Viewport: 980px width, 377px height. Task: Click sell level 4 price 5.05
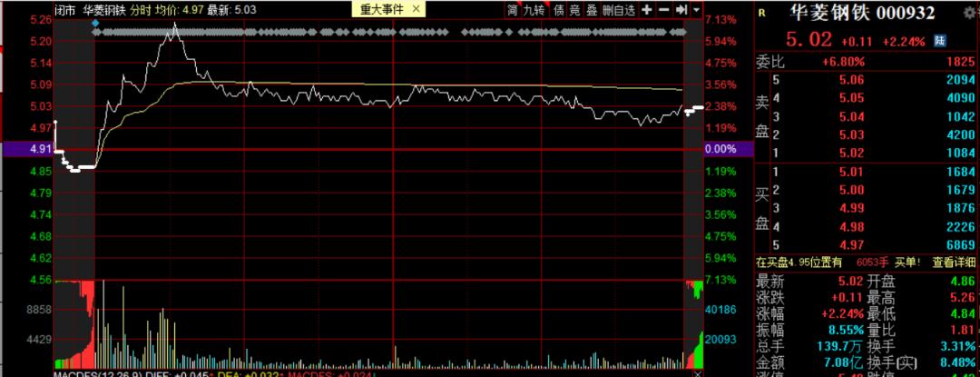tap(852, 97)
